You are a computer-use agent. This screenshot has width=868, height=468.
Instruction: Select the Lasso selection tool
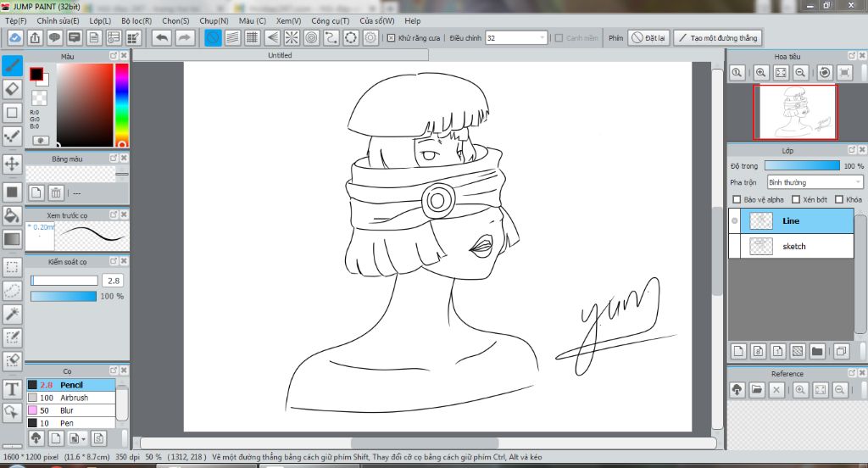pyautogui.click(x=12, y=290)
